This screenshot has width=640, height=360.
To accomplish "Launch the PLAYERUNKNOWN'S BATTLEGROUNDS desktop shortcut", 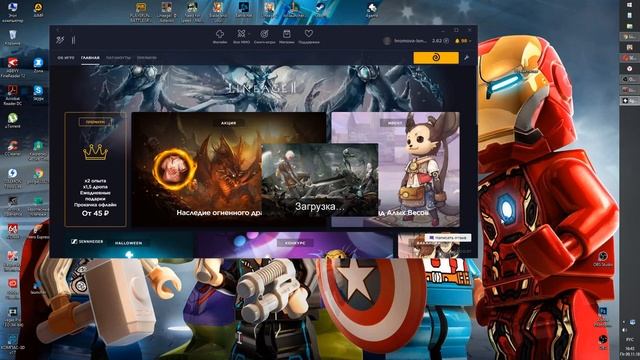I will pos(140,11).
